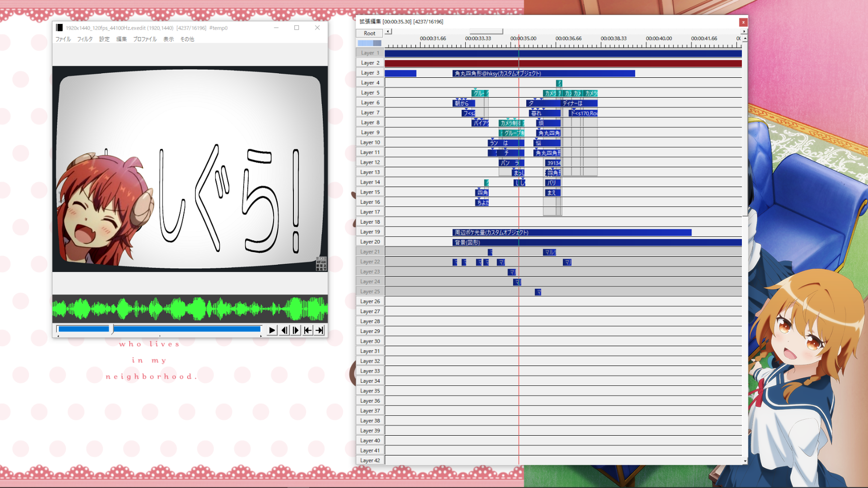Click the Root scene button
The image size is (868, 488).
[x=370, y=33]
